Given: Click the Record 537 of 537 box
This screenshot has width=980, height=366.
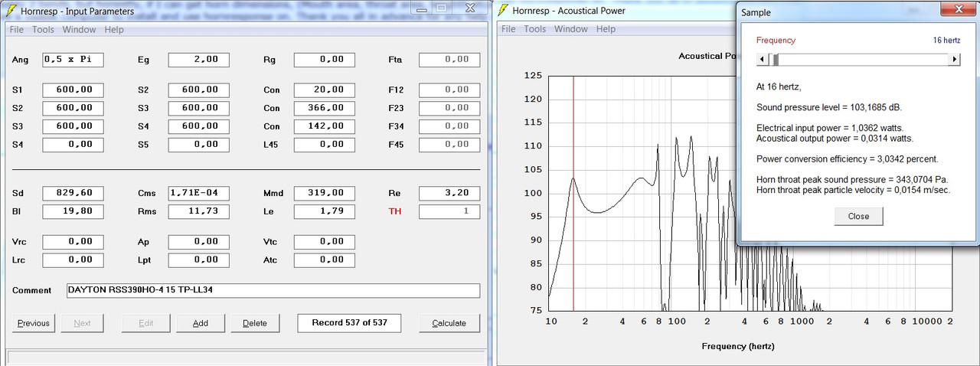Looking at the screenshot, I should (x=350, y=323).
